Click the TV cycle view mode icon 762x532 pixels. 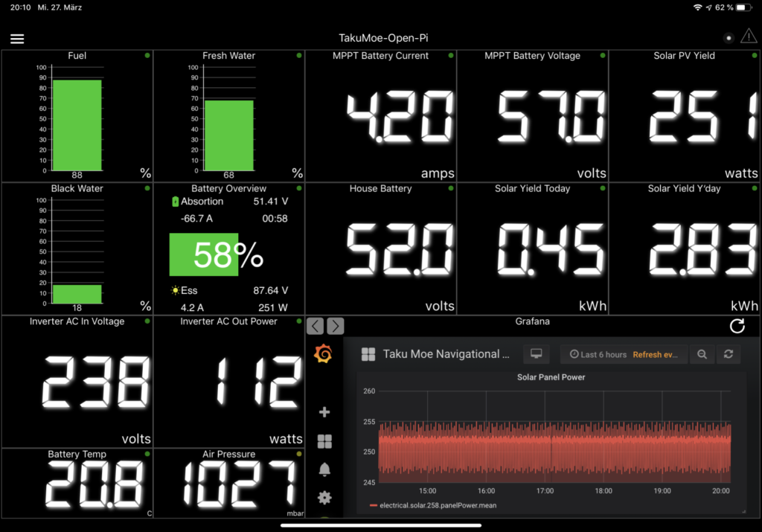click(x=536, y=354)
